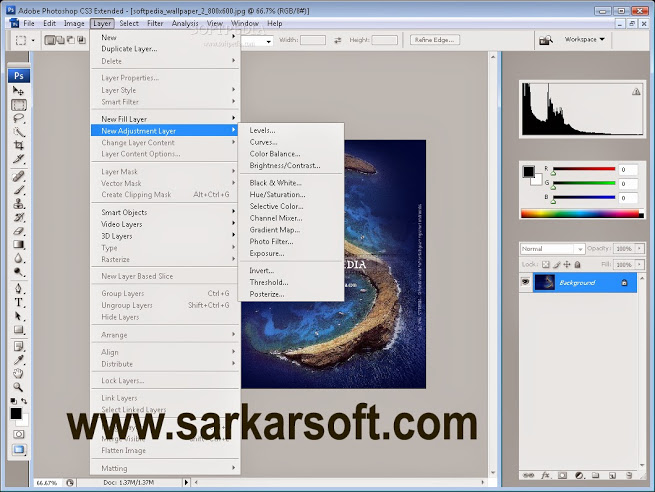Open the Workspace dropdown
This screenshot has height=492, width=655.
584,39
